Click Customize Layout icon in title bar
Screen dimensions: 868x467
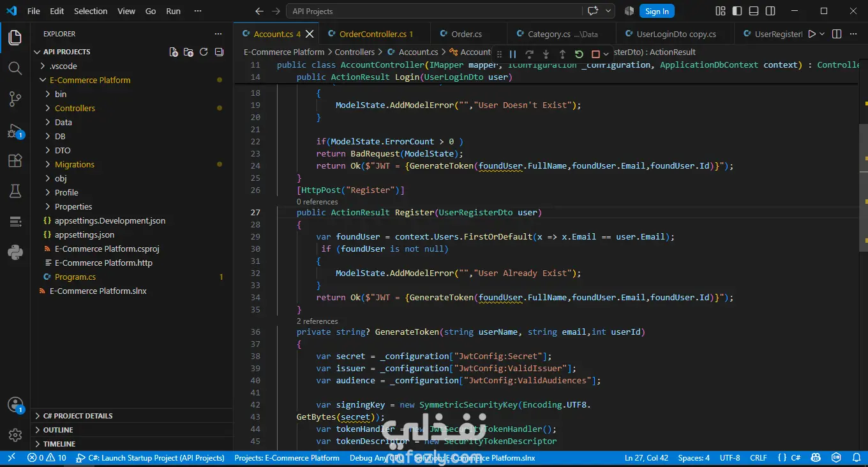click(721, 11)
